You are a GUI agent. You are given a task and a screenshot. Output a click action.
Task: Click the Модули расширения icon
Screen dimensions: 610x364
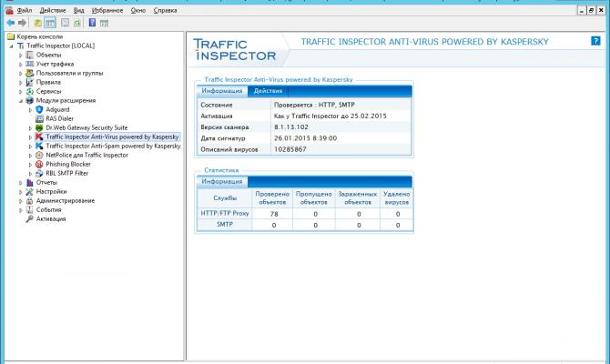[29, 100]
